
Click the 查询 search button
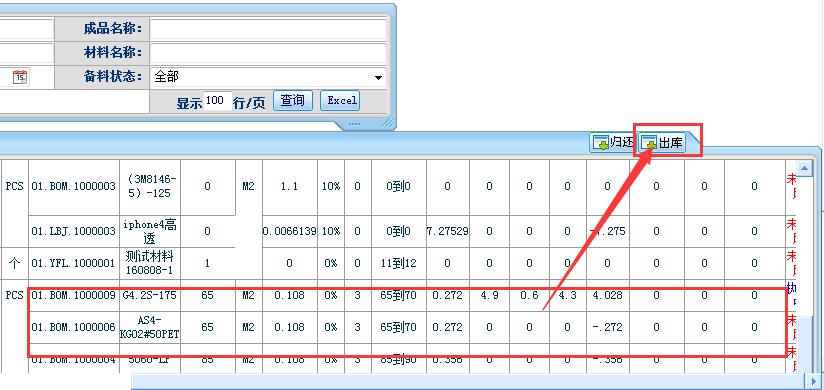click(293, 100)
